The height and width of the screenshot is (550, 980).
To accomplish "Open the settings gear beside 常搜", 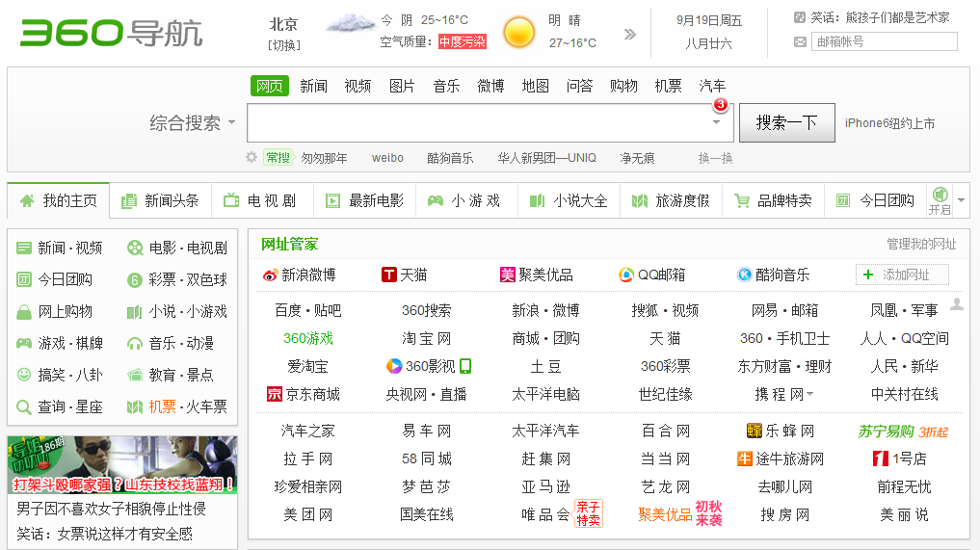I will coord(252,157).
